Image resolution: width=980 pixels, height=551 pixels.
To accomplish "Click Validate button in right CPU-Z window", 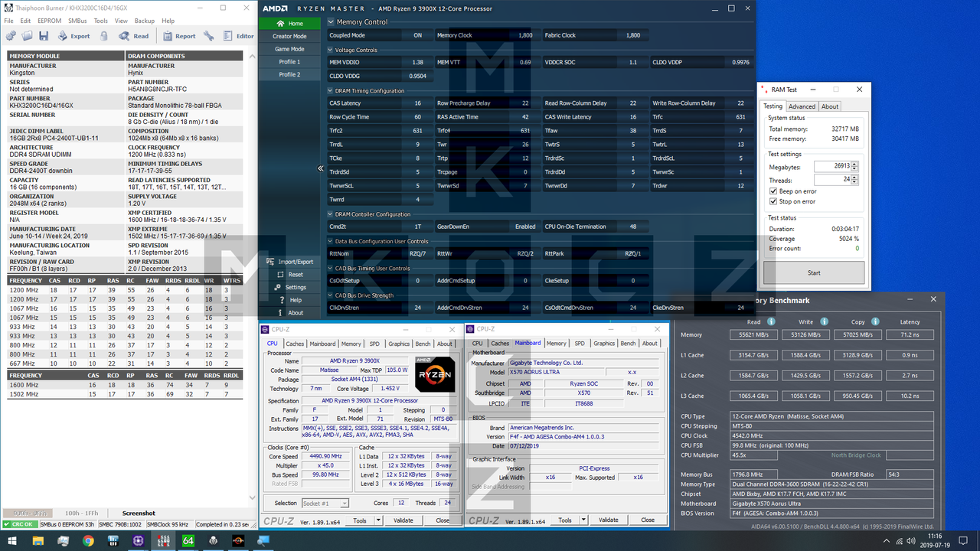I will pyautogui.click(x=608, y=520).
